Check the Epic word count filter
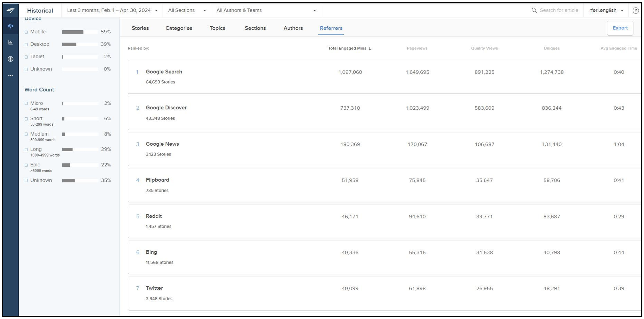Viewport: 644px width, 319px height. pos(26,165)
